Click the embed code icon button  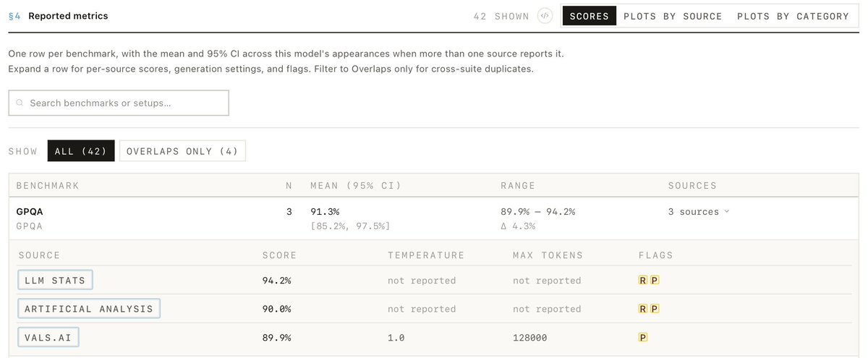click(545, 16)
